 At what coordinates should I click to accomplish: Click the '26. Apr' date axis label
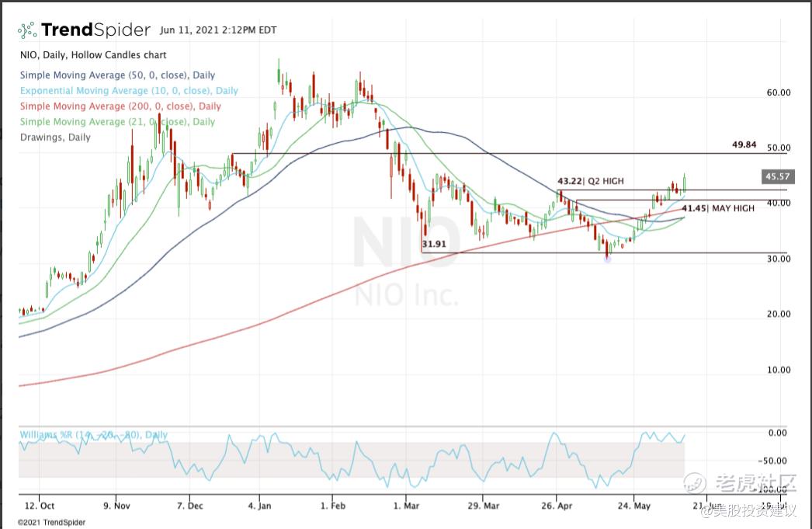557,506
